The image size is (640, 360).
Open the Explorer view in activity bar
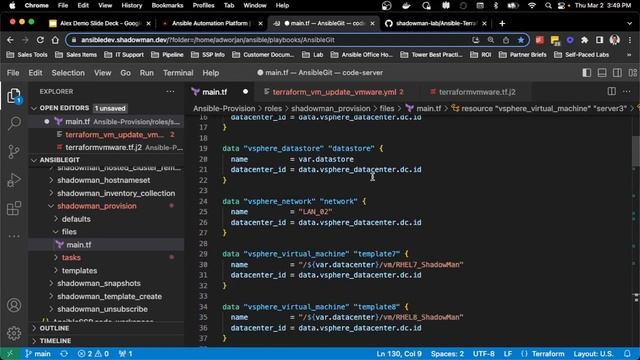14,96
